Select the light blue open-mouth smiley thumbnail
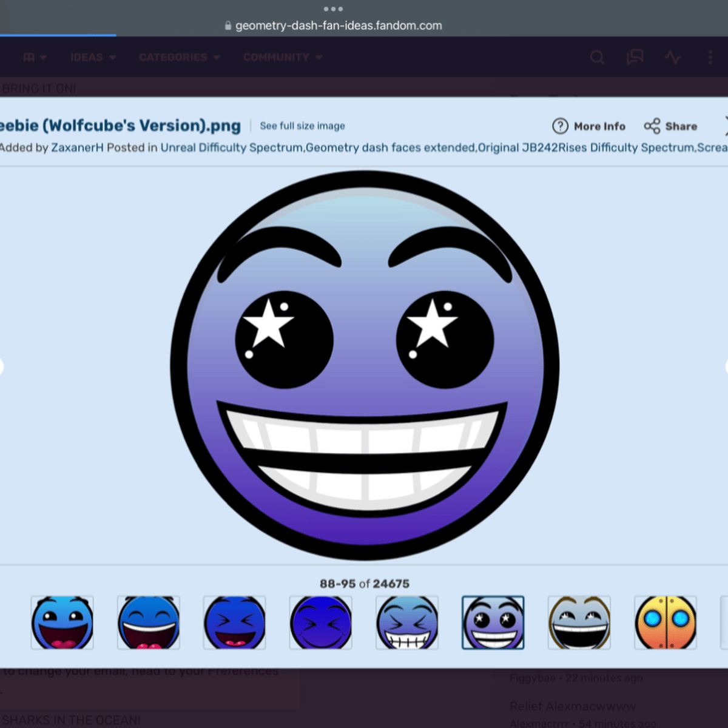Screen dimensions: 728x728 (x=62, y=622)
